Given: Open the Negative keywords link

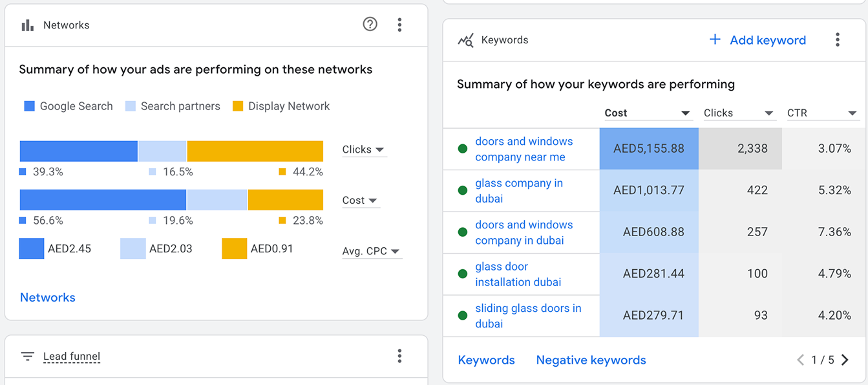Looking at the screenshot, I should coord(591,360).
